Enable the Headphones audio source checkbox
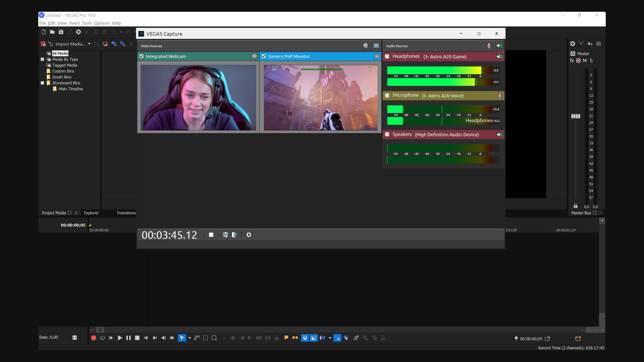This screenshot has width=644, height=362. pyautogui.click(x=387, y=57)
